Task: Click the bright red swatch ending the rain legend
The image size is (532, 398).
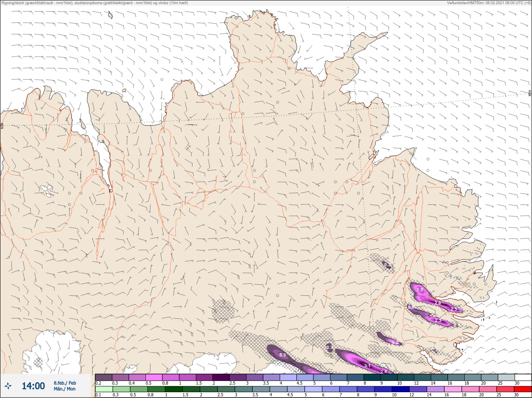Action: [522, 389]
